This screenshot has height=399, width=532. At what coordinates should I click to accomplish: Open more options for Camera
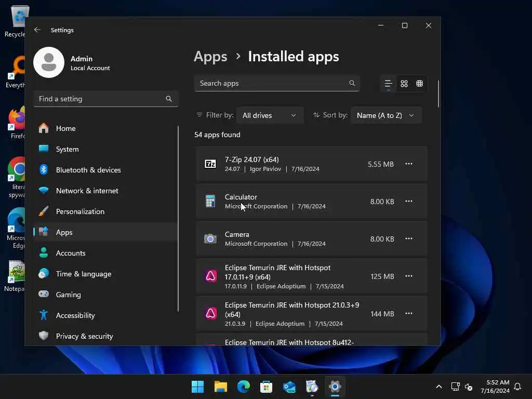pyautogui.click(x=409, y=238)
